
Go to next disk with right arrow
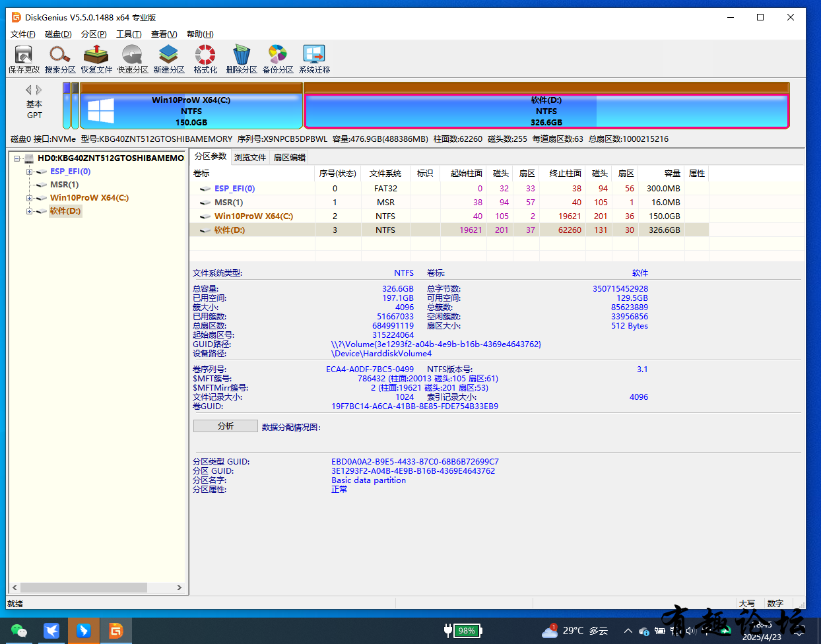(39, 90)
